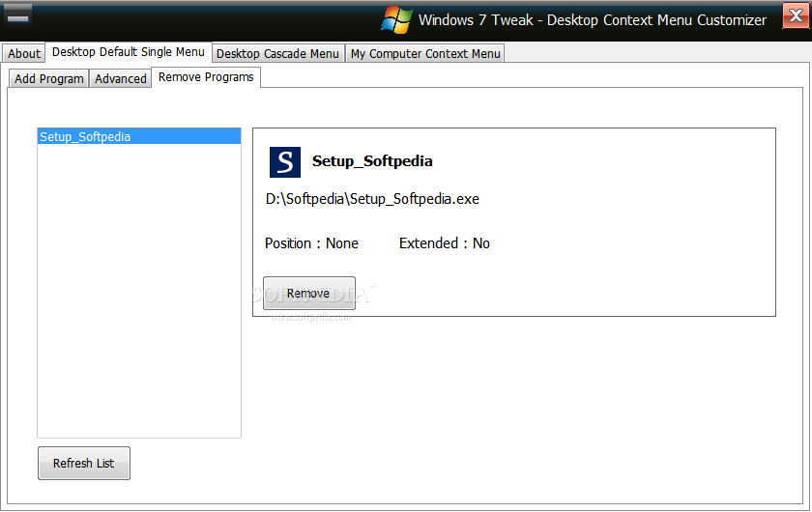The height and width of the screenshot is (512, 812).
Task: Click the Setup_Softpedia 'S' program icon
Action: point(285,162)
